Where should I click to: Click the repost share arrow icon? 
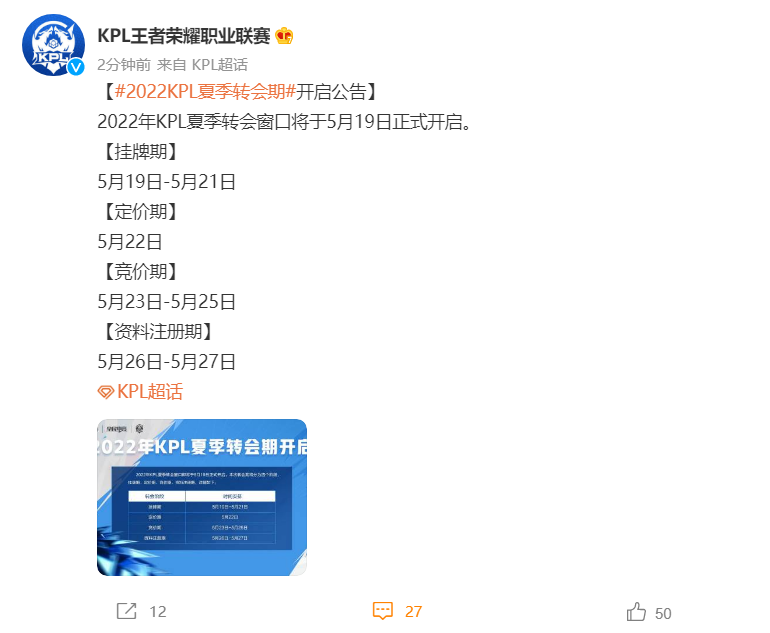click(126, 610)
